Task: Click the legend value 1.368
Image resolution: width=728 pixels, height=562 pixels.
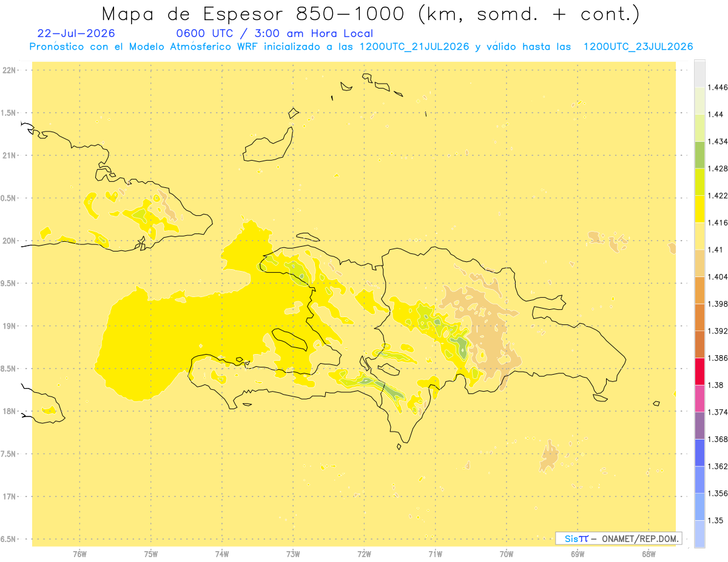Action: [718, 439]
